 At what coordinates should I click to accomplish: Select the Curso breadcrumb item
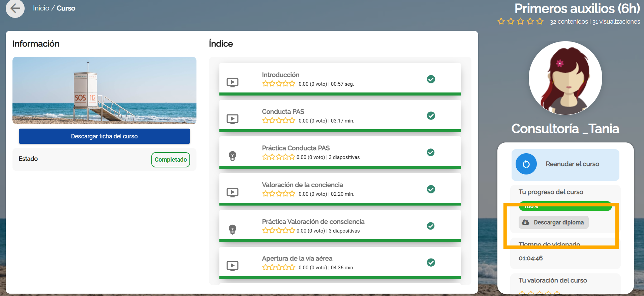66,8
